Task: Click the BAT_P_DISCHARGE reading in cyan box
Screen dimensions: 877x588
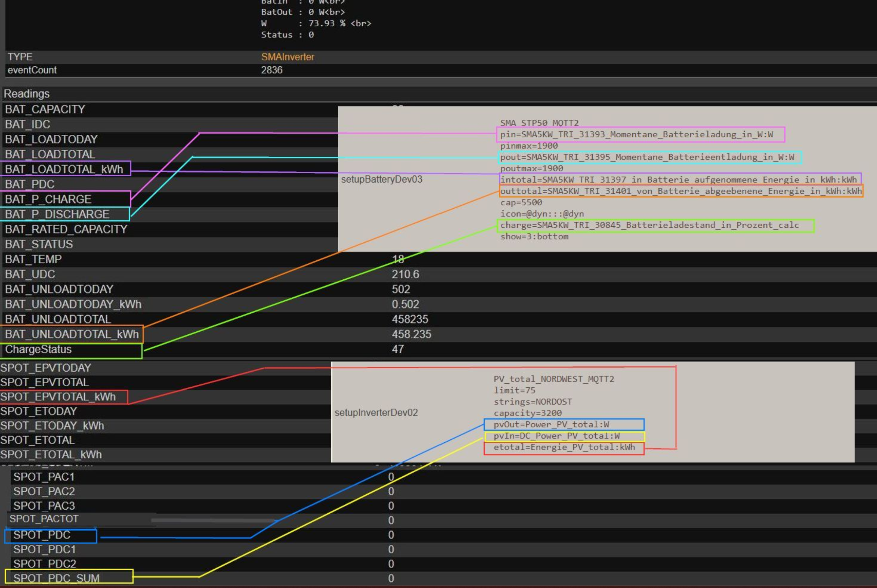Action: 58,214
